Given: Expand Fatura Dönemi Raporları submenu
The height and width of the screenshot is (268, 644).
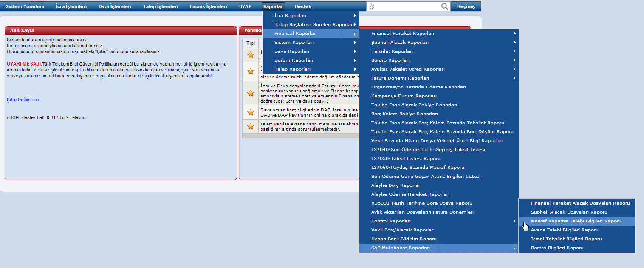Looking at the screenshot, I should click(439, 78).
